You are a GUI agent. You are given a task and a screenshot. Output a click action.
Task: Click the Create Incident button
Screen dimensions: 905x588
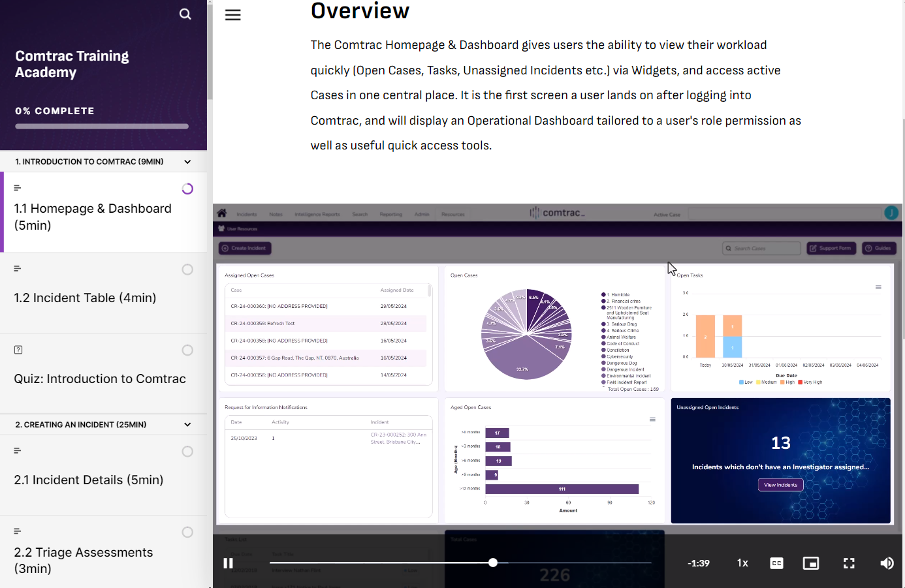(245, 248)
